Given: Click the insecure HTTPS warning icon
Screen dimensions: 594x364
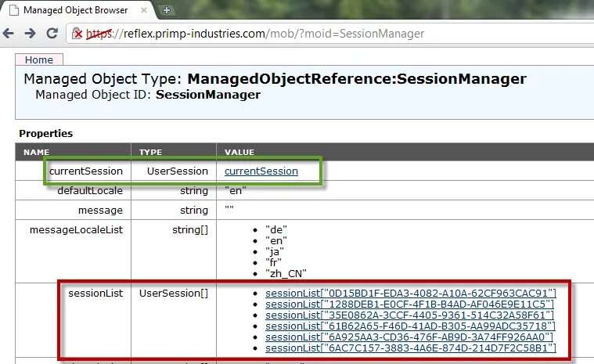Looking at the screenshot, I should tap(77, 34).
